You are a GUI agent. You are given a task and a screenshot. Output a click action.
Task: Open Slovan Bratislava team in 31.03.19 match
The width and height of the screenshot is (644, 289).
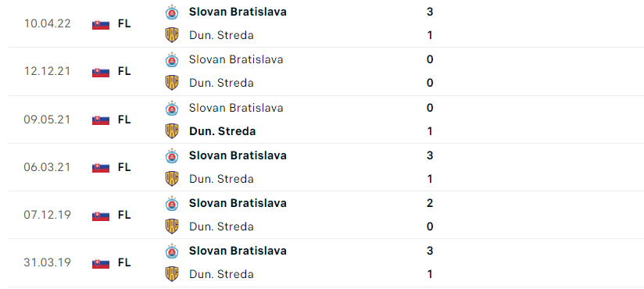(x=238, y=251)
